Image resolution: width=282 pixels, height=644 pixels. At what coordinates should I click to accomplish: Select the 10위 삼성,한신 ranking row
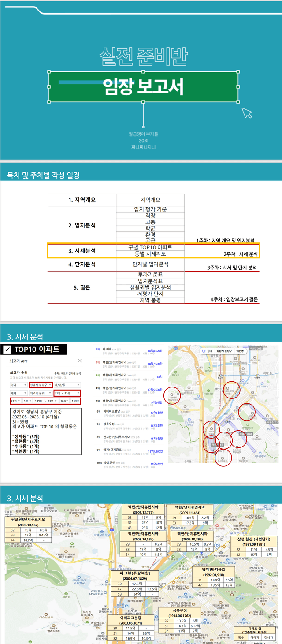[x=130, y=463]
